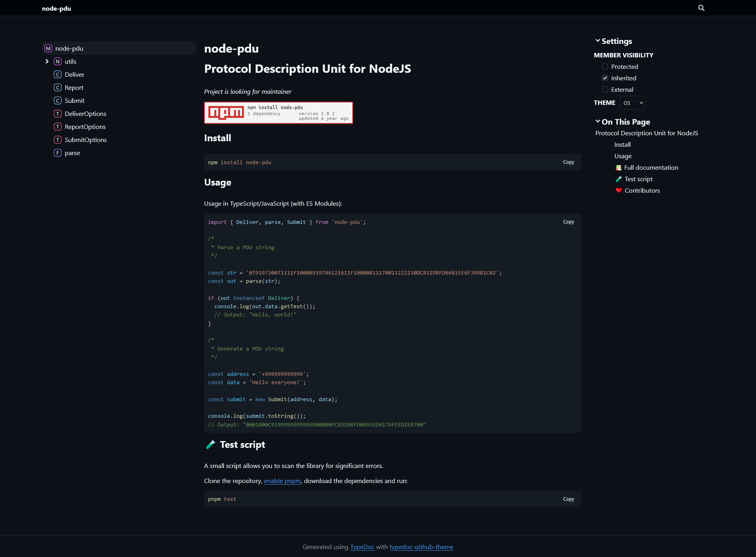The height and width of the screenshot is (557, 756).
Task: Go to the Report class page
Action: pos(74,87)
